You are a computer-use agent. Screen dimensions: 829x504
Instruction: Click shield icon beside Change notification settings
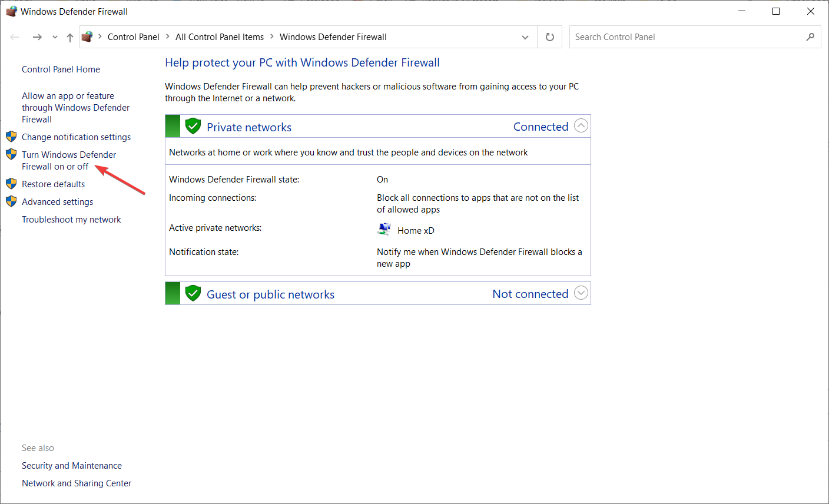coord(11,137)
